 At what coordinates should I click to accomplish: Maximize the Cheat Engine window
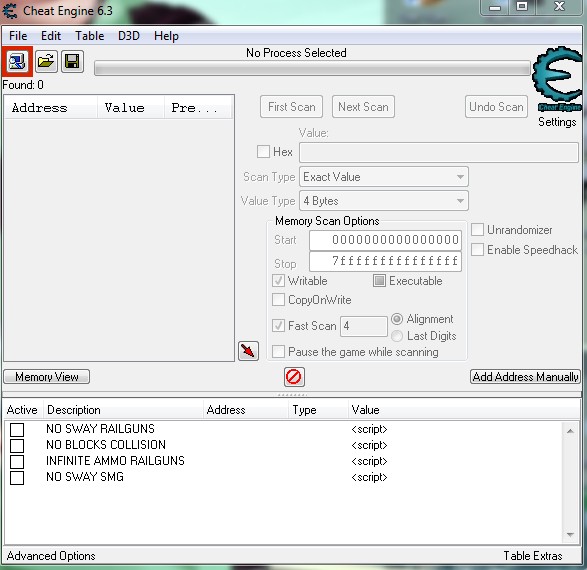(x=522, y=7)
